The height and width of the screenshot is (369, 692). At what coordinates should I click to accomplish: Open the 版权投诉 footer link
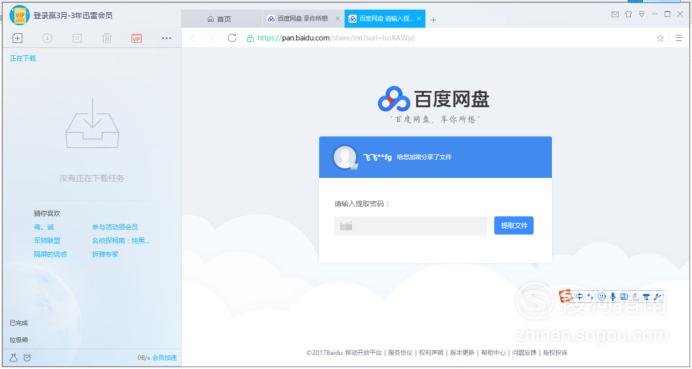[x=555, y=353]
